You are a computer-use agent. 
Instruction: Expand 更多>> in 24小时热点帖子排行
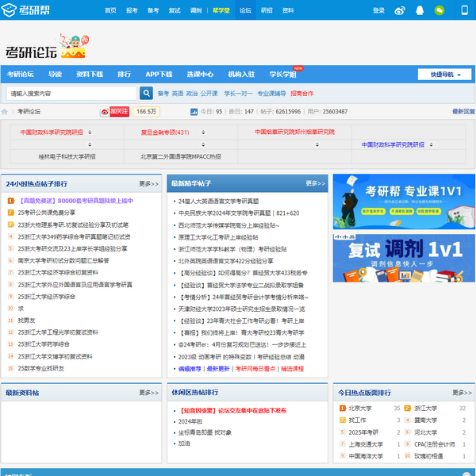148,183
